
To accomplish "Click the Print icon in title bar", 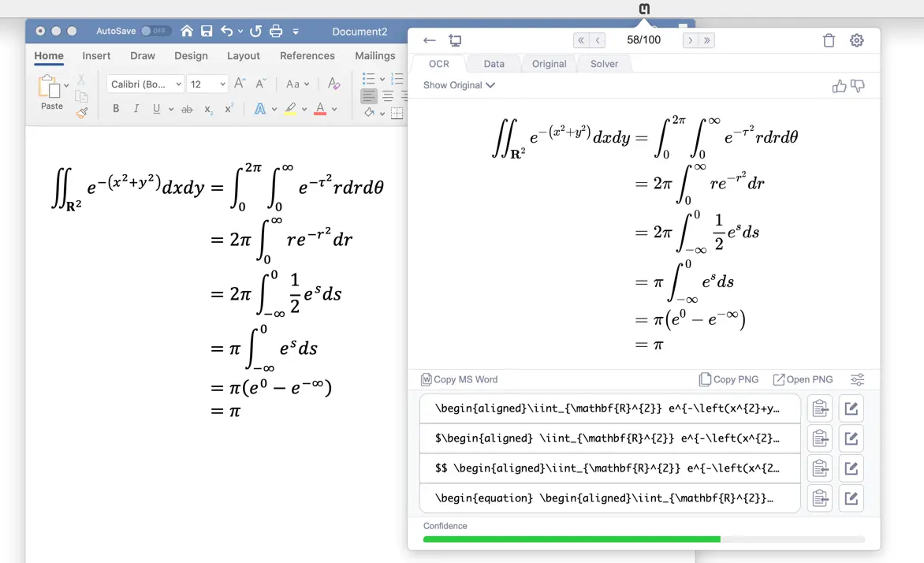I will coord(276,31).
